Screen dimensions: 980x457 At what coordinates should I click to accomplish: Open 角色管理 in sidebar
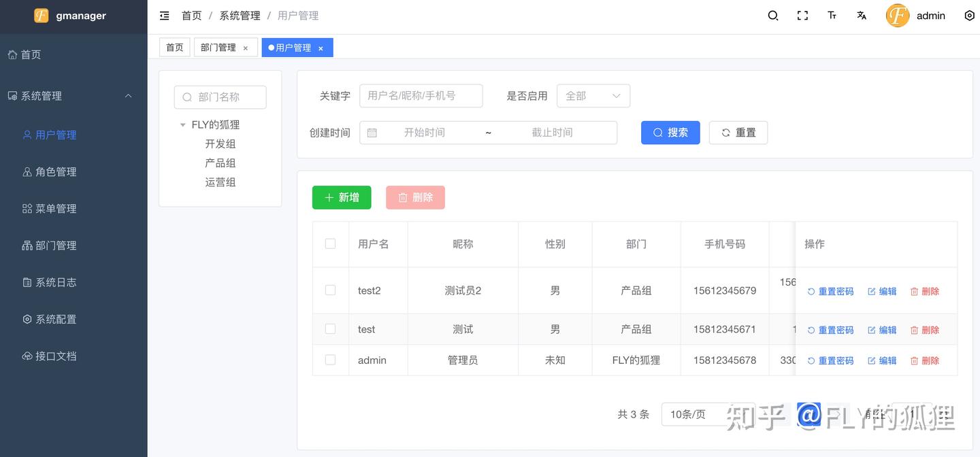click(x=73, y=172)
